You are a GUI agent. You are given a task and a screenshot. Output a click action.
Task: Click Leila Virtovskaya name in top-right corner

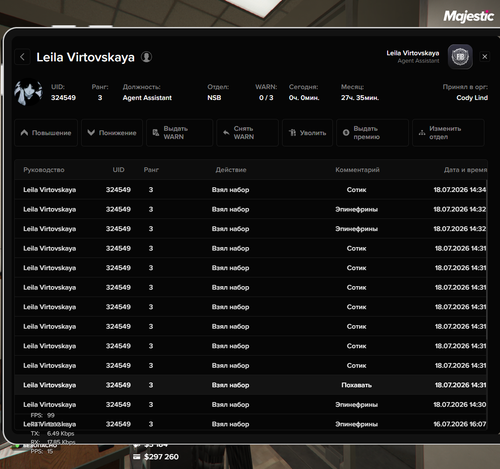tap(413, 53)
